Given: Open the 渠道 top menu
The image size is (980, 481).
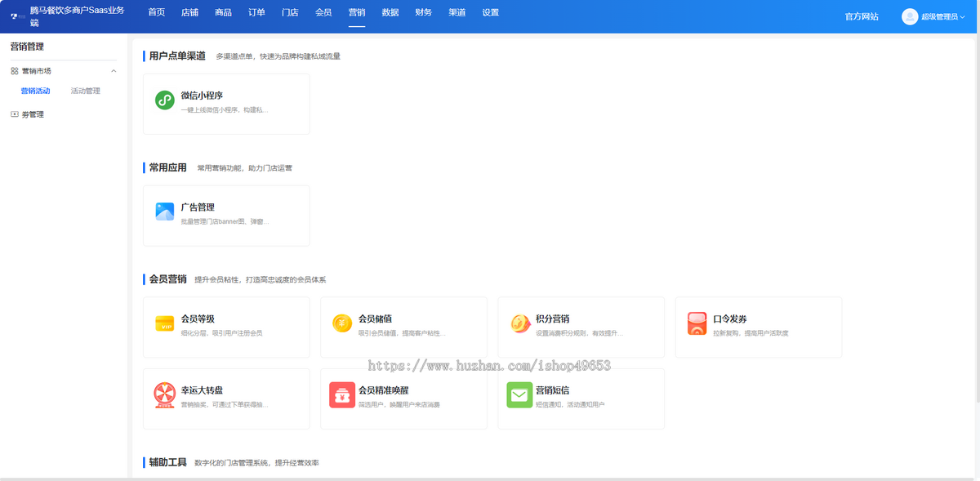Looking at the screenshot, I should pyautogui.click(x=457, y=13).
